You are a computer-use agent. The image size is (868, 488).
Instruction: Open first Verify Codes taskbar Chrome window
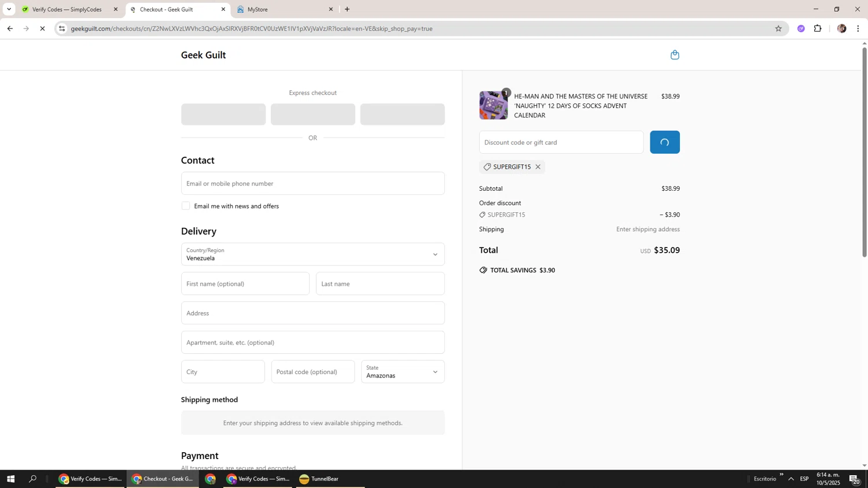(90, 479)
